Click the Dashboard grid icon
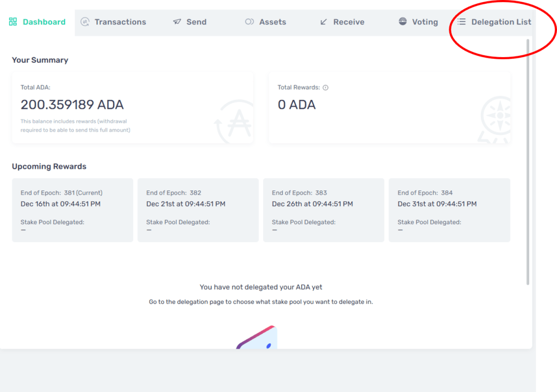The height and width of the screenshot is (392, 557). [x=13, y=22]
